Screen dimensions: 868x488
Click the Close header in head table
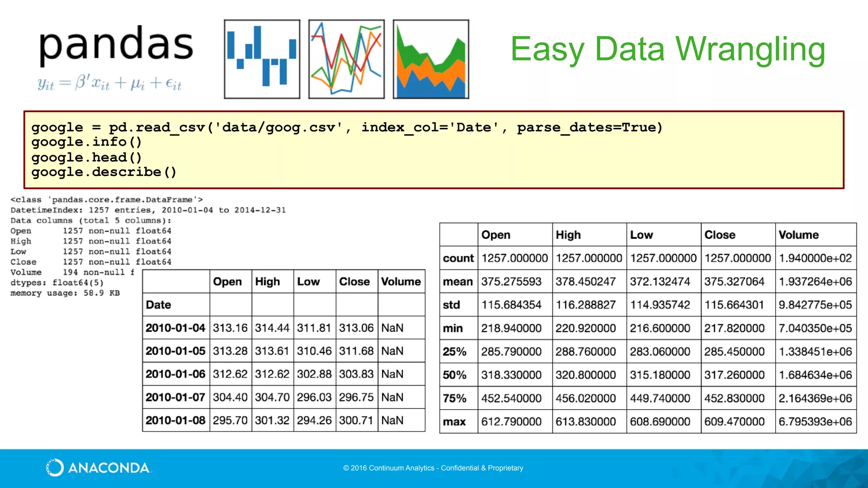354,282
